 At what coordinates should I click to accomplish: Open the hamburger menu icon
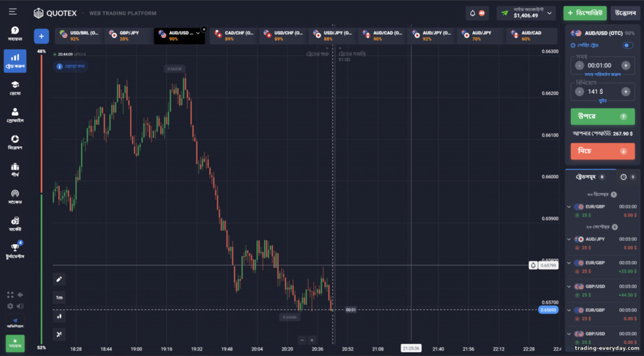tap(13, 11)
